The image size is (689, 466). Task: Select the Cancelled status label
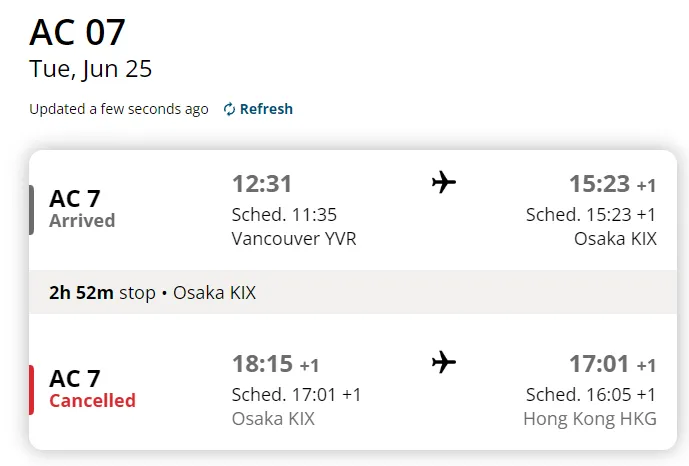92,401
